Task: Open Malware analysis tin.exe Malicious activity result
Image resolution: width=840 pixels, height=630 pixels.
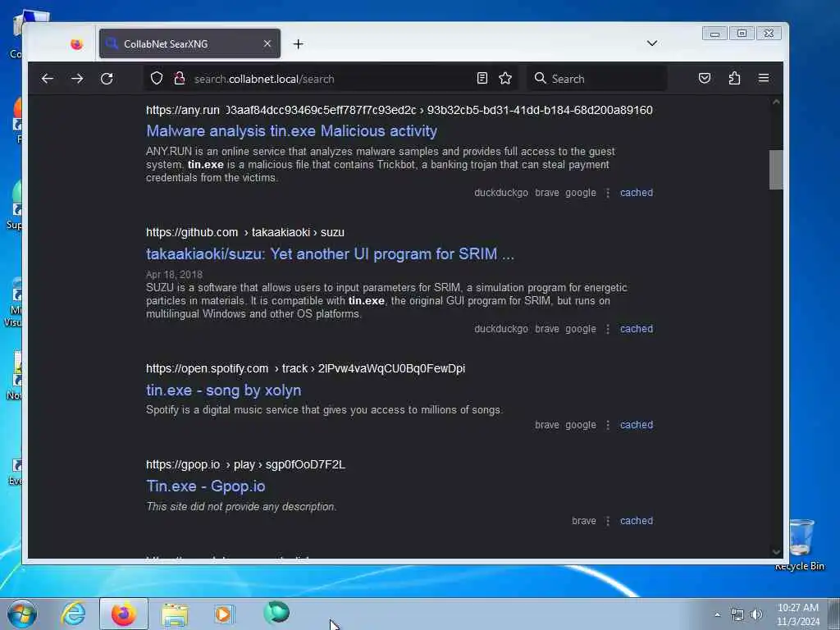Action: [x=291, y=130]
